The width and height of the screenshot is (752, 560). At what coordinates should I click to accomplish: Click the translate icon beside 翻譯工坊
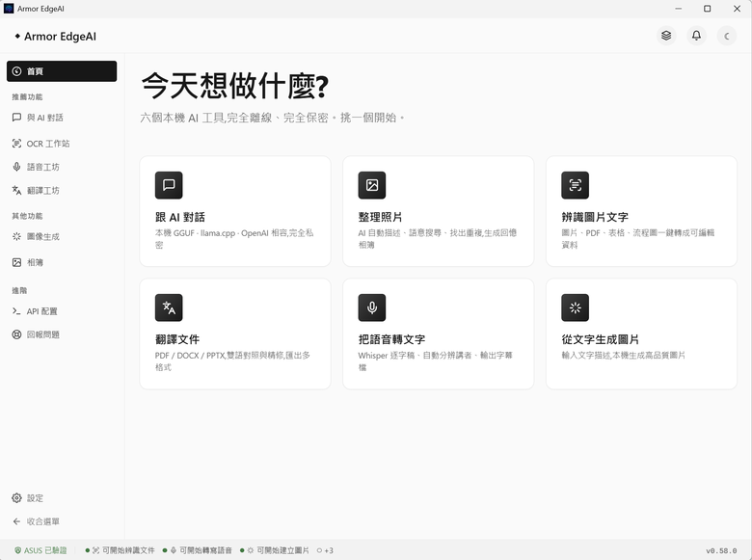tap(16, 190)
